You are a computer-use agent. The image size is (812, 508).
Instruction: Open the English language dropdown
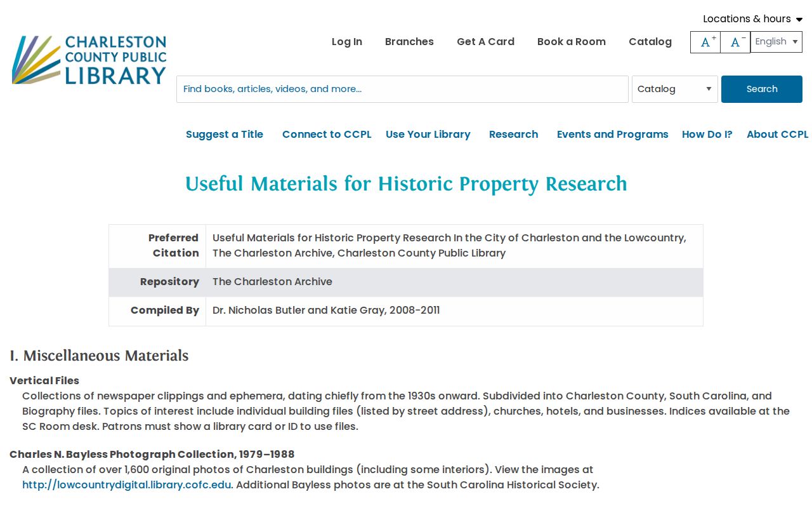point(776,42)
